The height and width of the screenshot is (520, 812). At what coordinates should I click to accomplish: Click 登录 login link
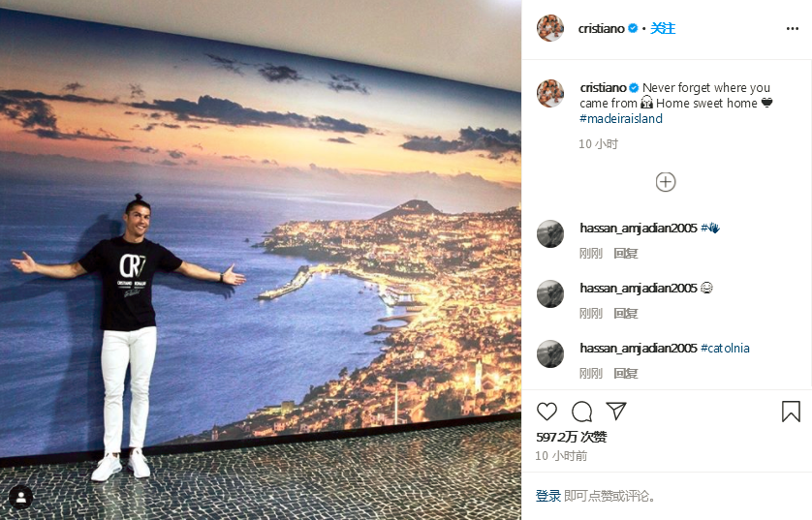pyautogui.click(x=548, y=496)
